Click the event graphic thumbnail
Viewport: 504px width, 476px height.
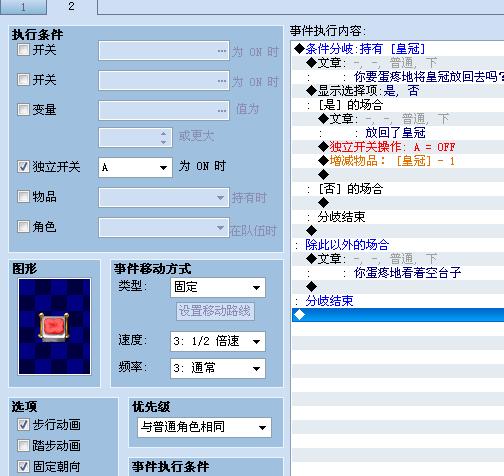(55, 327)
